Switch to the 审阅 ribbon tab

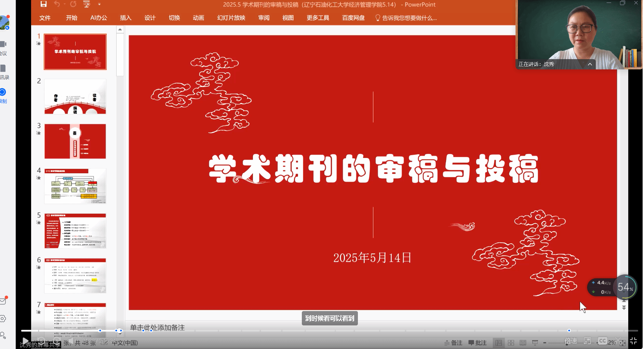(x=264, y=18)
